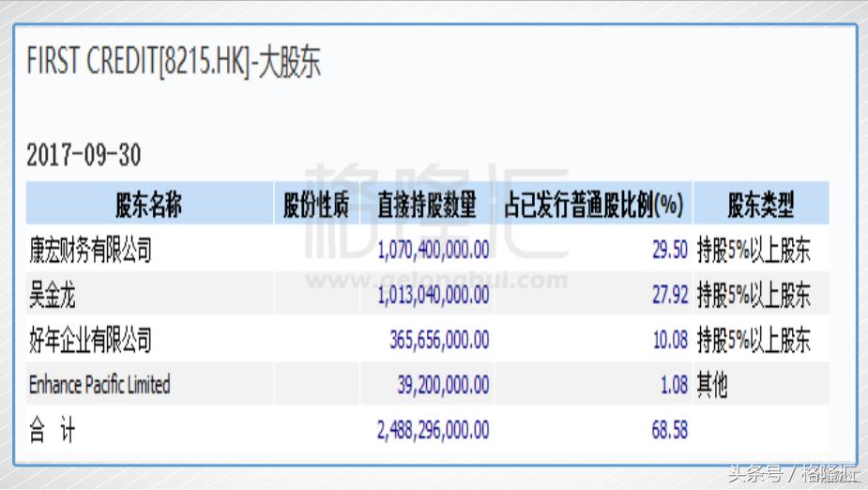Open the Enhance Pacific Limited entry
This screenshot has height=490, width=868.
(x=99, y=385)
